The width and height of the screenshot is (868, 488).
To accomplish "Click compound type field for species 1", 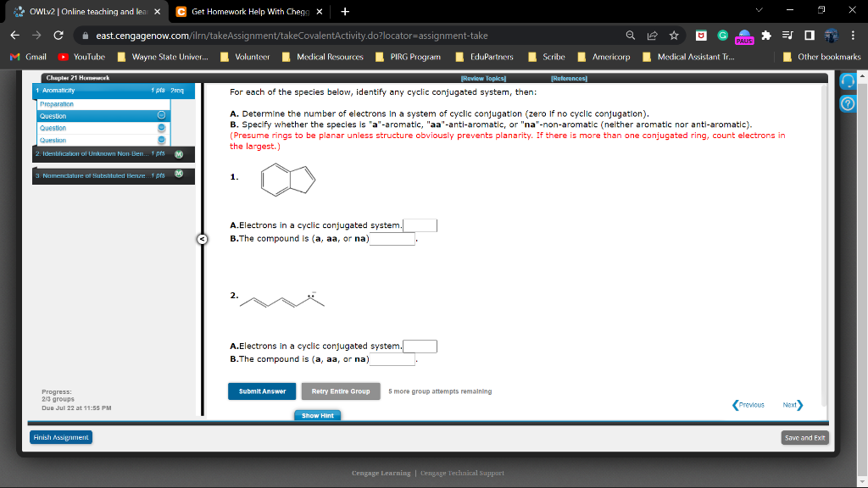I will pos(392,238).
